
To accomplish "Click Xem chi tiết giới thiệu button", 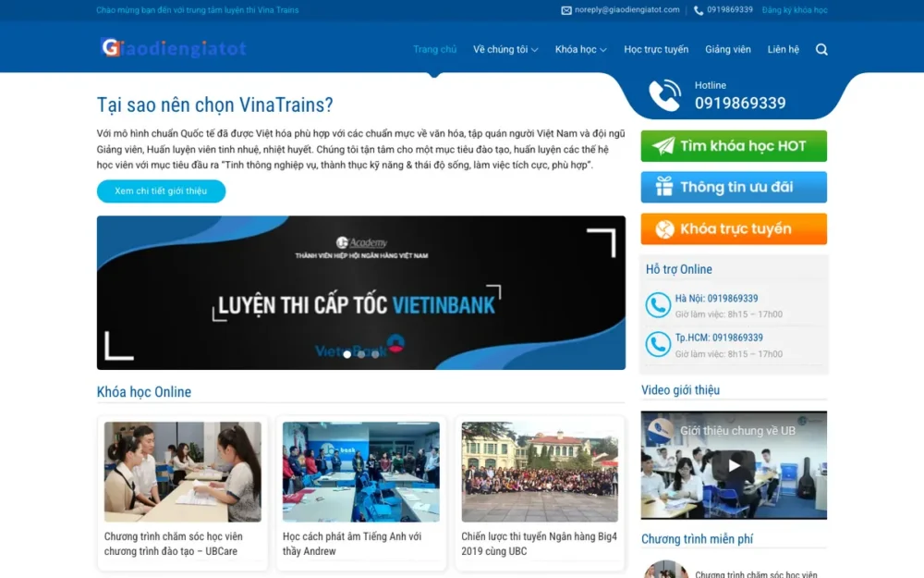I will coord(161,191).
